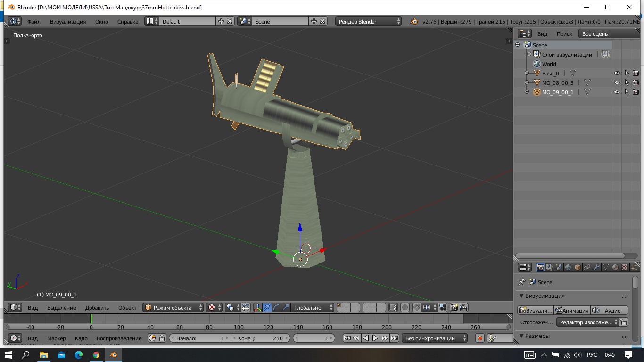
Task: Click the Аудио button in render panel
Action: 609,310
